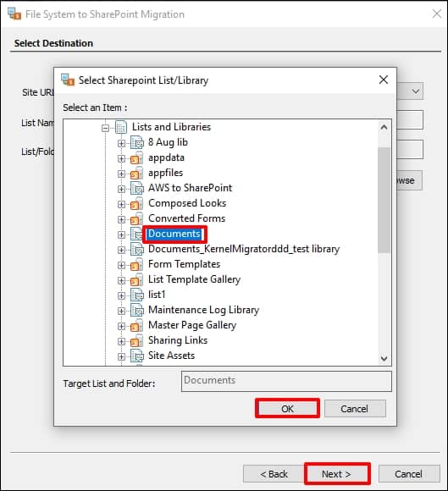The height and width of the screenshot is (491, 448).
Task: Select Composed Looks in the tree
Action: [187, 203]
